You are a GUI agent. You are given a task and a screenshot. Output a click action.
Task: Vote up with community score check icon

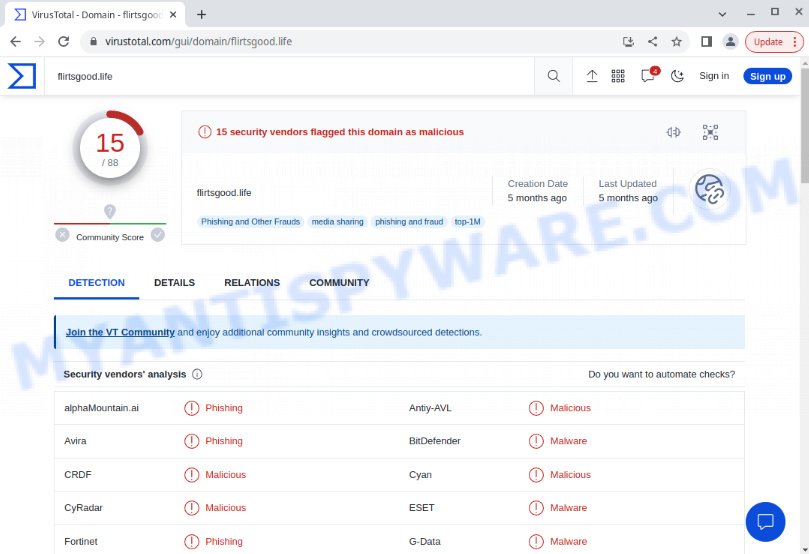coord(157,235)
